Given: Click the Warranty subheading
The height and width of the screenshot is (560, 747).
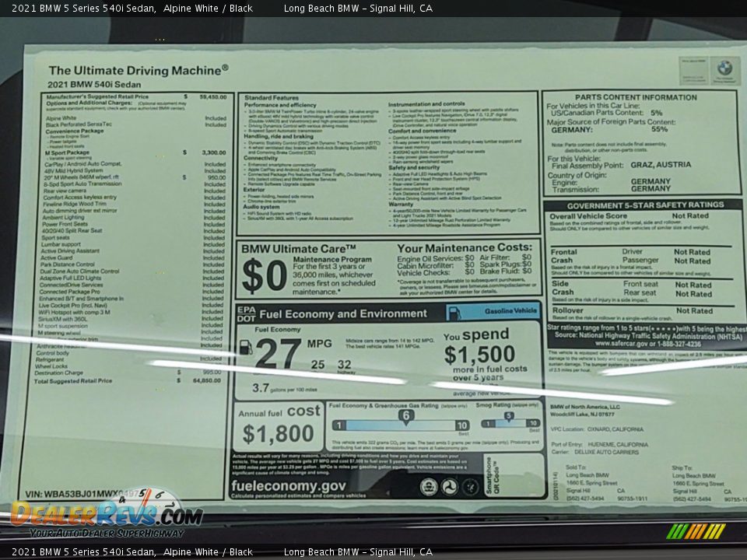Looking at the screenshot, I should point(401,204).
